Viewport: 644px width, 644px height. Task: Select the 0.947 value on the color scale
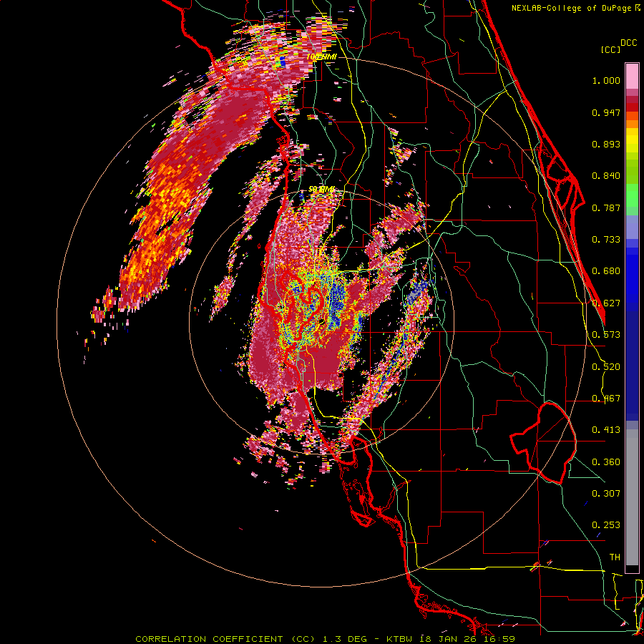(606, 112)
